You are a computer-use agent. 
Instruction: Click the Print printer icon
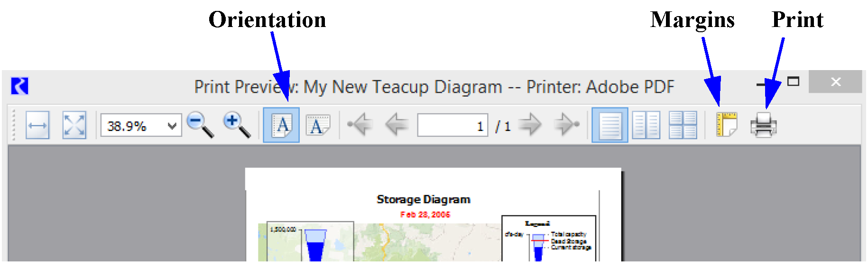pos(763,126)
